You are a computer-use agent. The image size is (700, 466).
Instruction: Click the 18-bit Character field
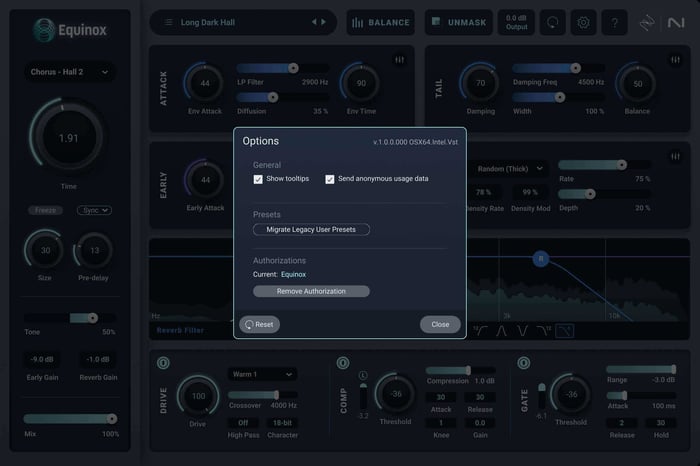[x=282, y=423]
